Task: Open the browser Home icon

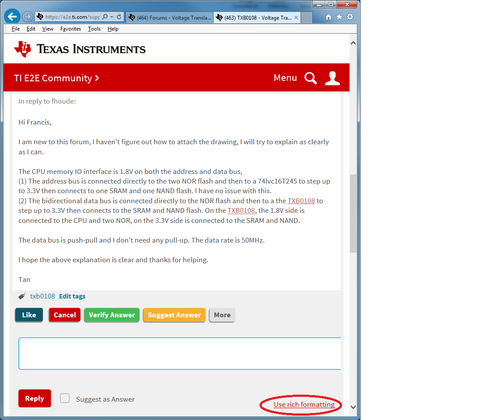Action: (x=329, y=17)
